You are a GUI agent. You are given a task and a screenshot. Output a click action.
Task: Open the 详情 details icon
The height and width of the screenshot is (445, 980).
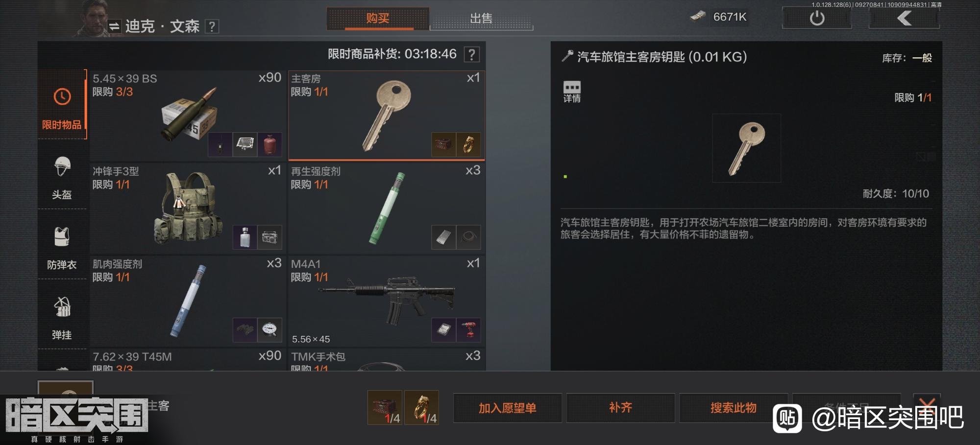click(x=572, y=92)
